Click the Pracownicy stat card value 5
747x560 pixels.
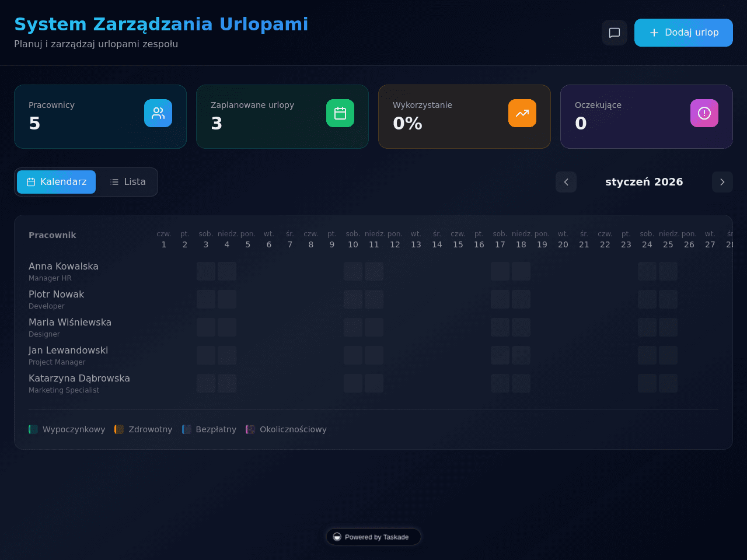34,124
